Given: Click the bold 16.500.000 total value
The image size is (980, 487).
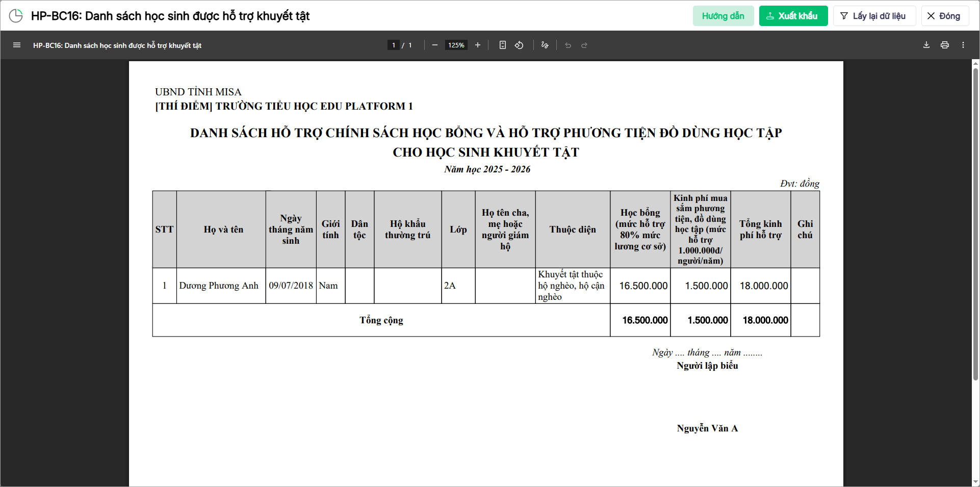Looking at the screenshot, I should [645, 320].
